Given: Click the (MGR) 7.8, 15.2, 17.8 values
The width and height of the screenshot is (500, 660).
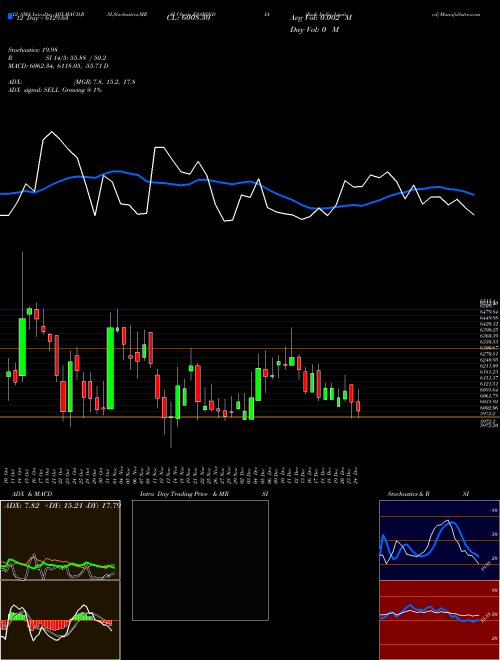Looking at the screenshot, I should pyautogui.click(x=105, y=82).
